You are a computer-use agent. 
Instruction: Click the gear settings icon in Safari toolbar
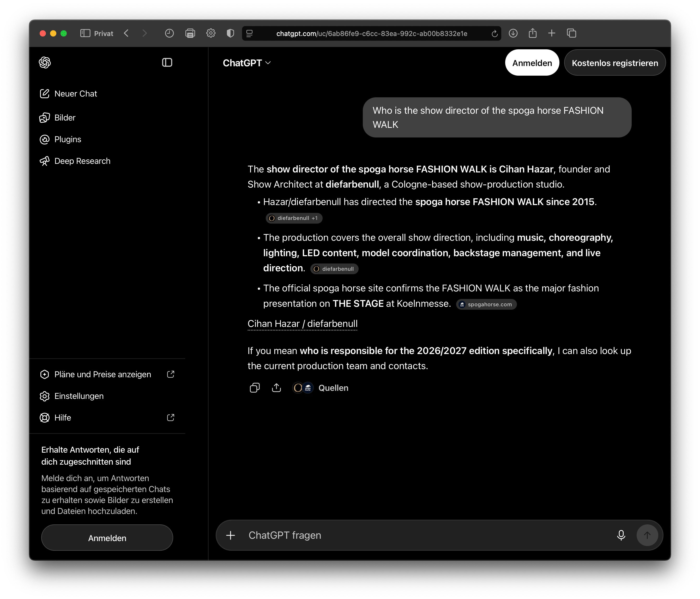(x=211, y=33)
